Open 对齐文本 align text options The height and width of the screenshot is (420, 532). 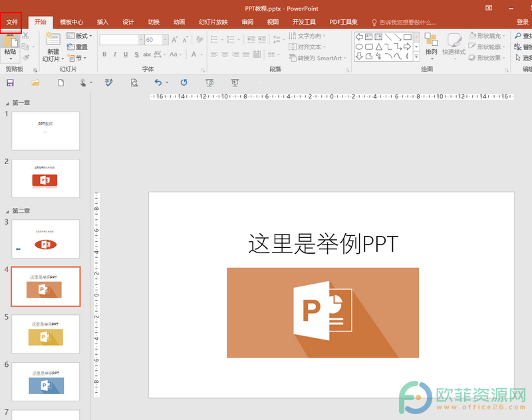[x=307, y=47]
